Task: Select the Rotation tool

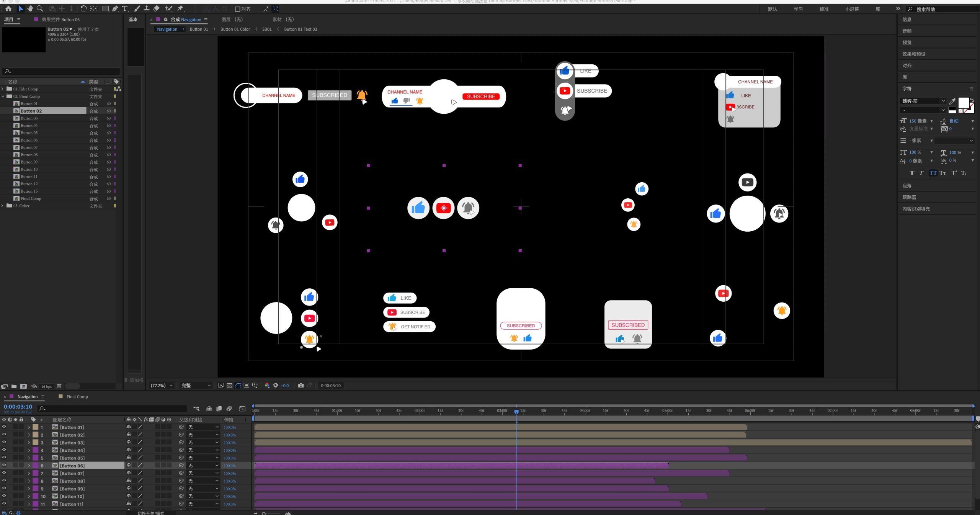Action: (x=83, y=8)
